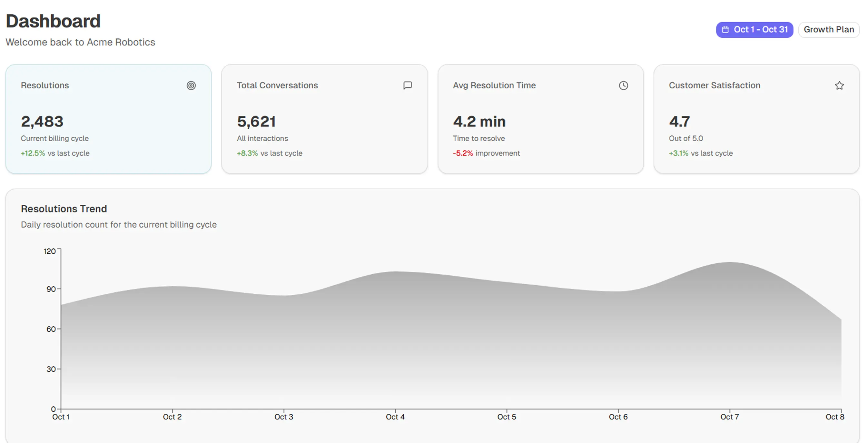The width and height of the screenshot is (868, 443).
Task: Click the star icon on Customer Satisfaction
Action: coord(839,85)
